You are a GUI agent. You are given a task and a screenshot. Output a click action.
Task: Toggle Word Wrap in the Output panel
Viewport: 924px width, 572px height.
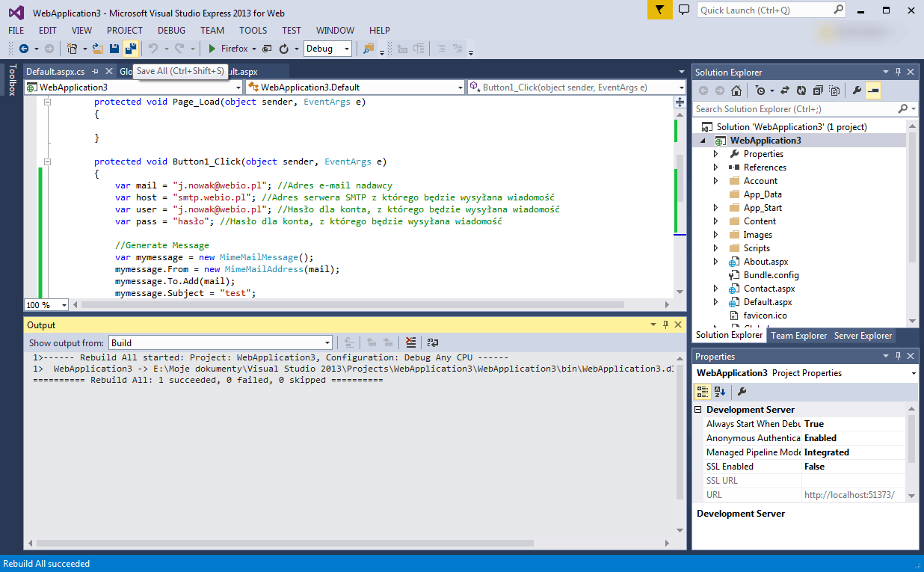tap(432, 342)
